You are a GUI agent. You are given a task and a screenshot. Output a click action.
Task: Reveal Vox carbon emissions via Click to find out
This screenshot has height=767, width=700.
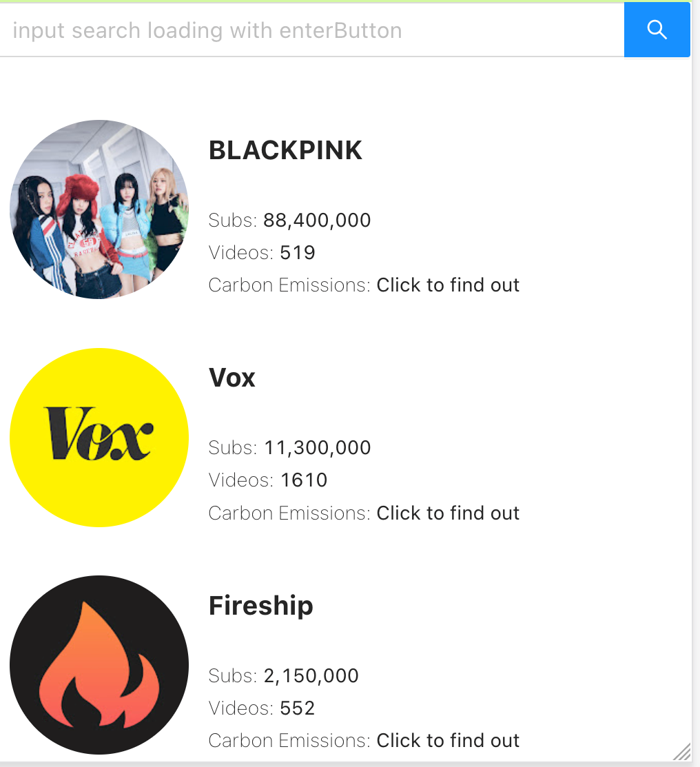pos(448,513)
